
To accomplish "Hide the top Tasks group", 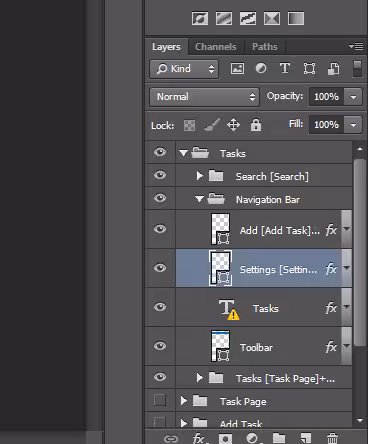I will click(160, 152).
